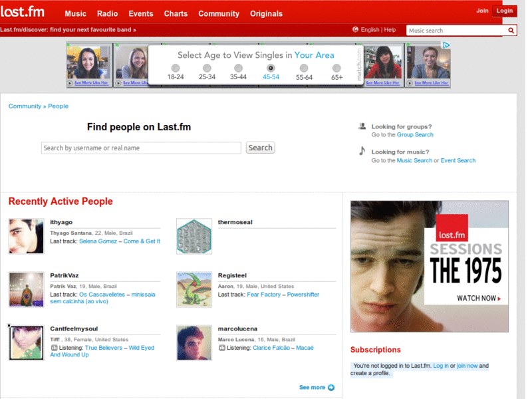Screen dimensions: 532x399
Task: Open the True Believers artist link
Action: [104, 348]
